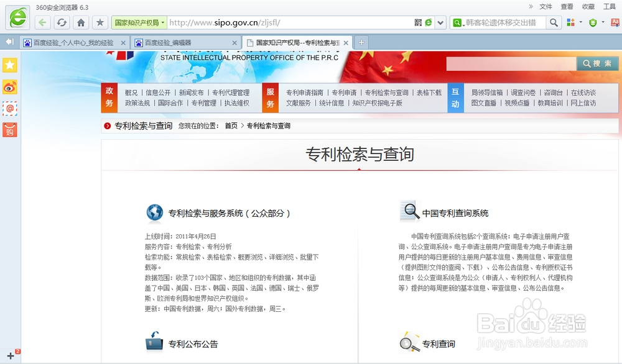Open the 概况 navigation link
Viewport: 622px width, 364px height.
[131, 93]
